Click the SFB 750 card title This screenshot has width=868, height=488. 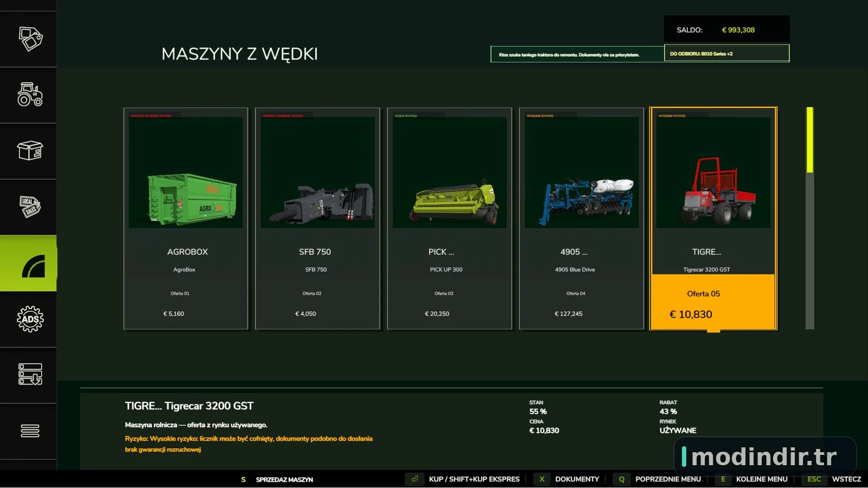coord(315,252)
